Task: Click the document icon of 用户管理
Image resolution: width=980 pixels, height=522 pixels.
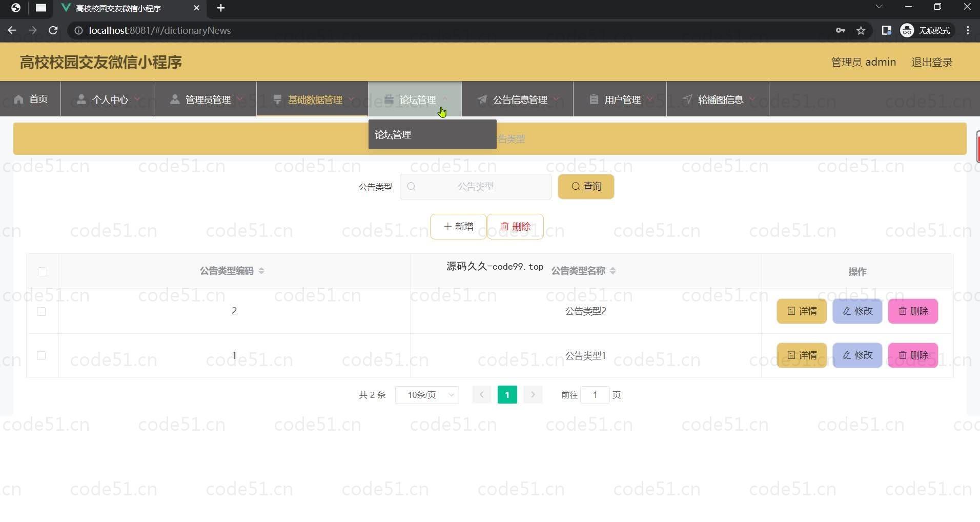Action: point(594,99)
